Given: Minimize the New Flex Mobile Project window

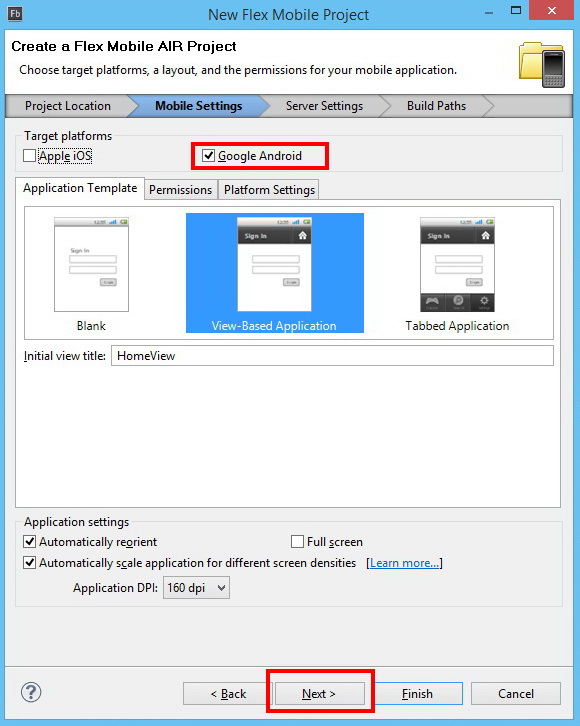Looking at the screenshot, I should [489, 13].
